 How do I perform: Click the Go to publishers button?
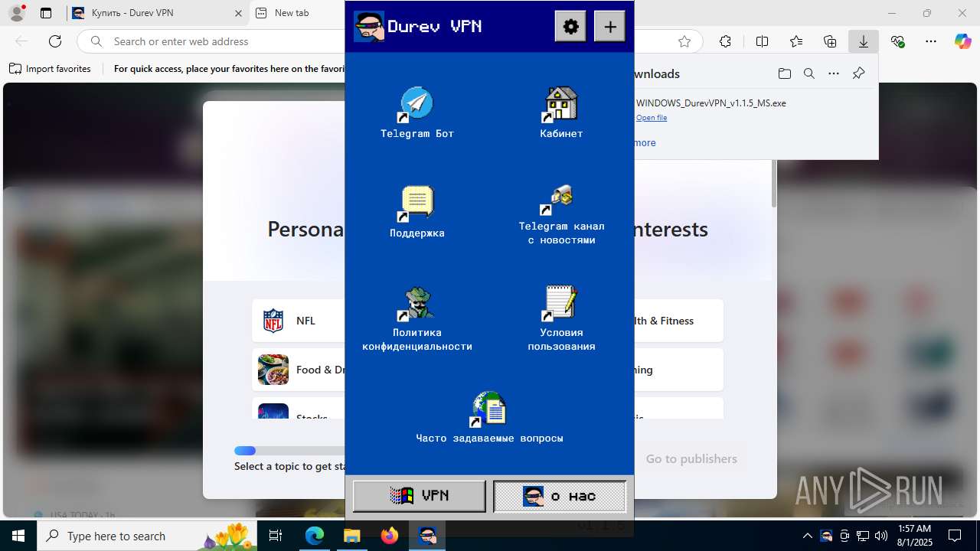point(691,459)
